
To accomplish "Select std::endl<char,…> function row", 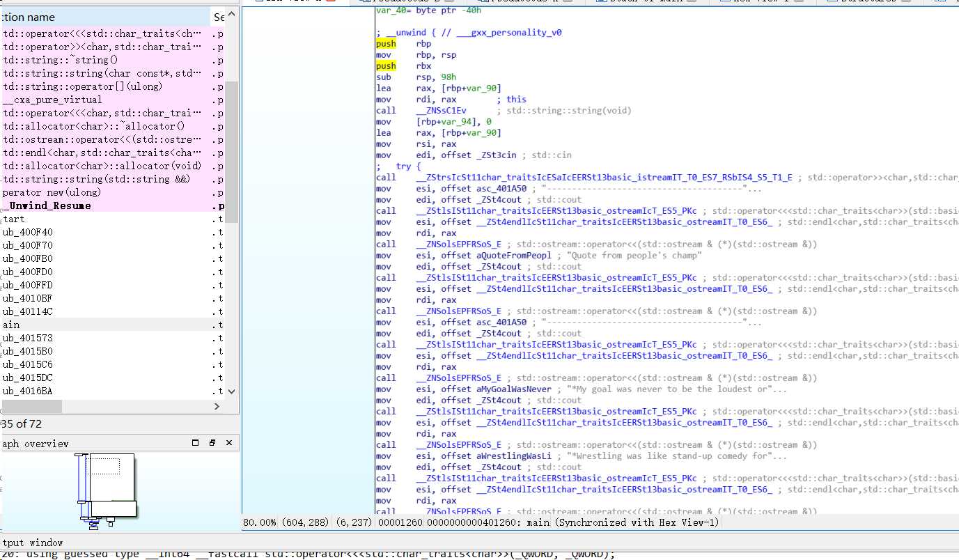I will pos(113,153).
